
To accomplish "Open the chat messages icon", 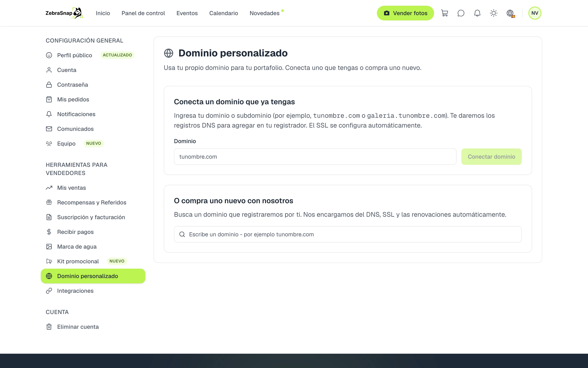I will point(461,13).
